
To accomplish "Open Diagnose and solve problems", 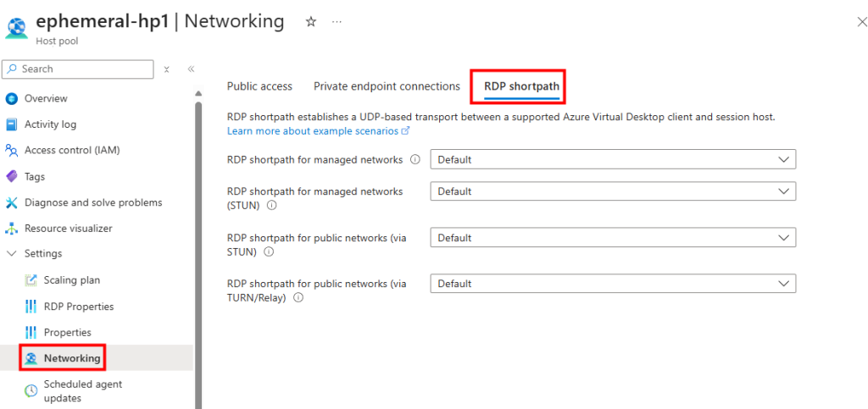I will 93,202.
